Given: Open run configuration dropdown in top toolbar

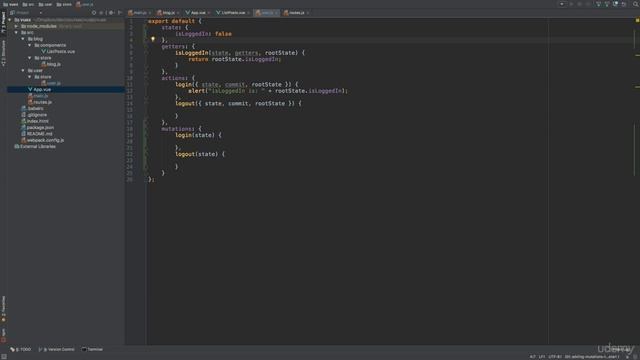Looking at the screenshot, I should (x=562, y=4).
